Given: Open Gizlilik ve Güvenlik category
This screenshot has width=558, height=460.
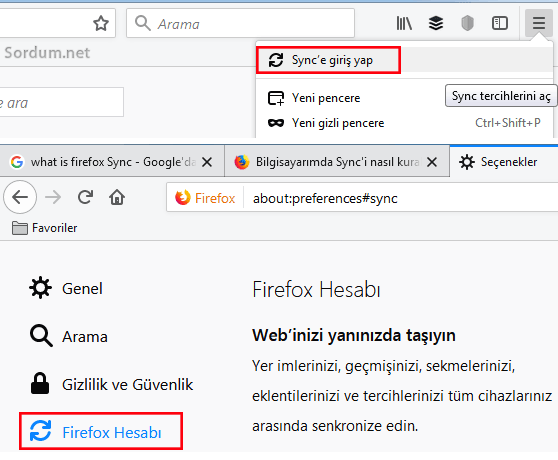Looking at the screenshot, I should (x=111, y=384).
